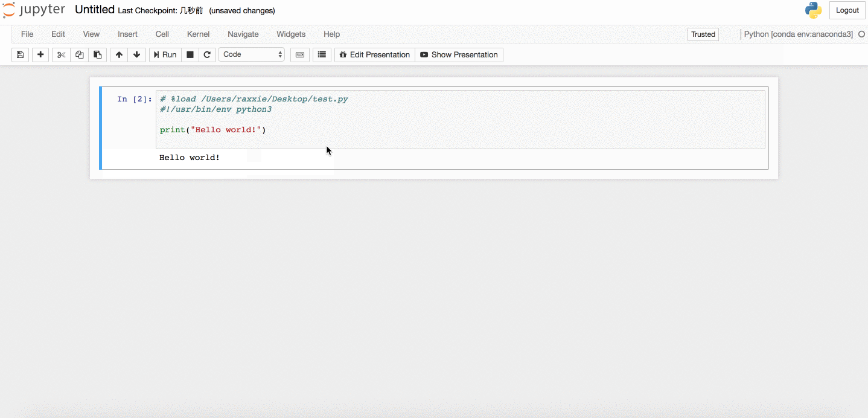The image size is (868, 418).
Task: Click the Last Checkpoint status text
Action: point(161,11)
